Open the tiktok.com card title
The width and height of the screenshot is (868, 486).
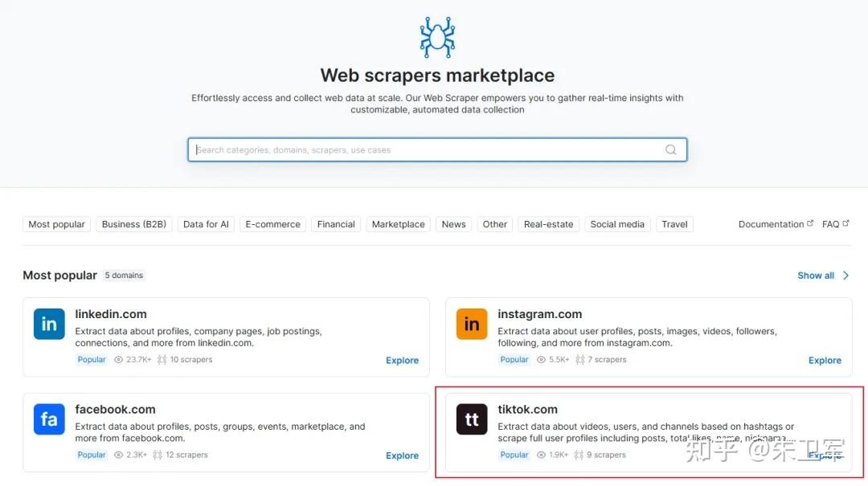527,409
